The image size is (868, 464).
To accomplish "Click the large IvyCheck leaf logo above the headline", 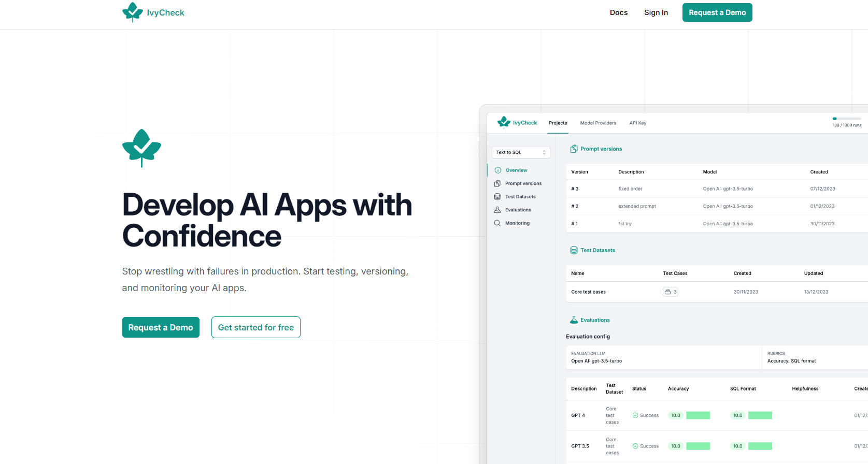I will click(x=141, y=148).
